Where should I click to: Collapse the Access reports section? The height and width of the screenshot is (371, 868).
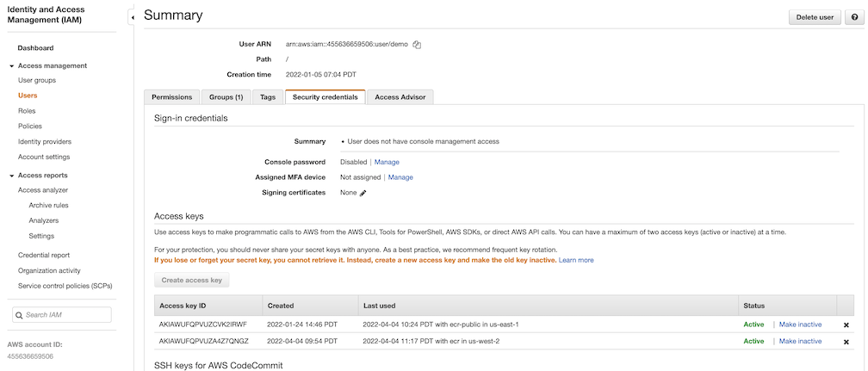tap(11, 176)
